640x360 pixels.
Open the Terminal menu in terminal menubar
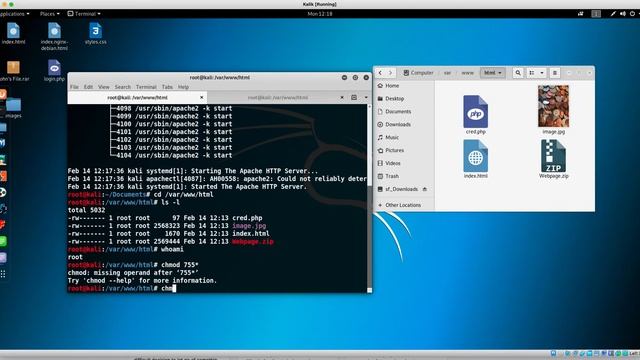coord(146,87)
